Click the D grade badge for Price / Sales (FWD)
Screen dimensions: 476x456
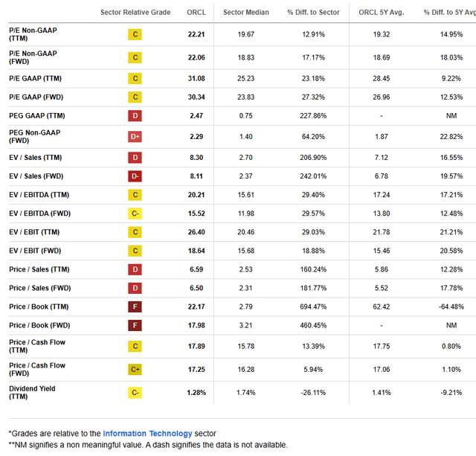[135, 288]
